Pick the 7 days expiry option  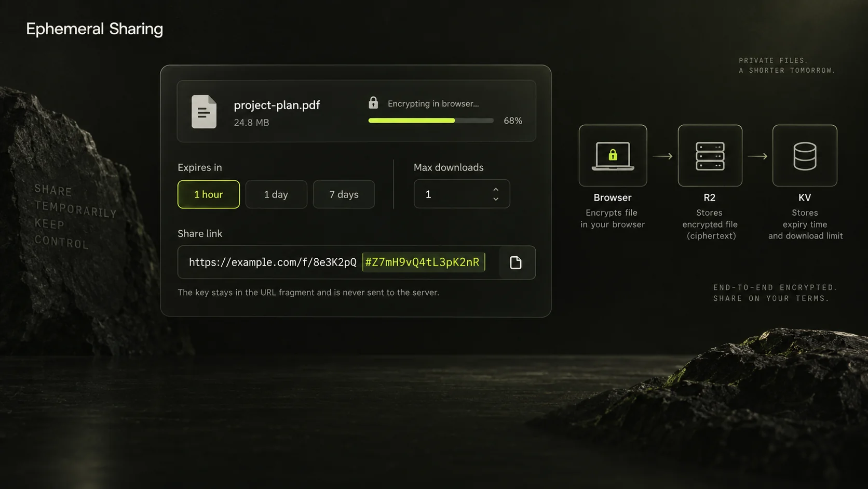344,194
